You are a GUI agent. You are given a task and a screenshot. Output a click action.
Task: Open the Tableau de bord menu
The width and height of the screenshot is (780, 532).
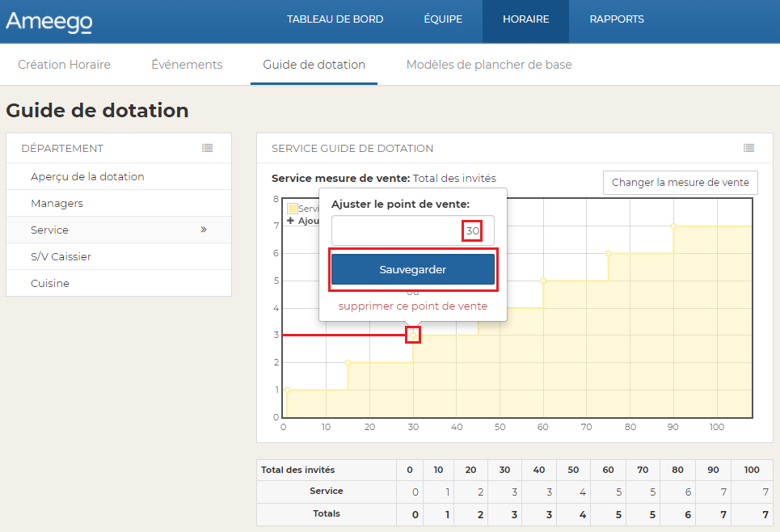point(335,19)
